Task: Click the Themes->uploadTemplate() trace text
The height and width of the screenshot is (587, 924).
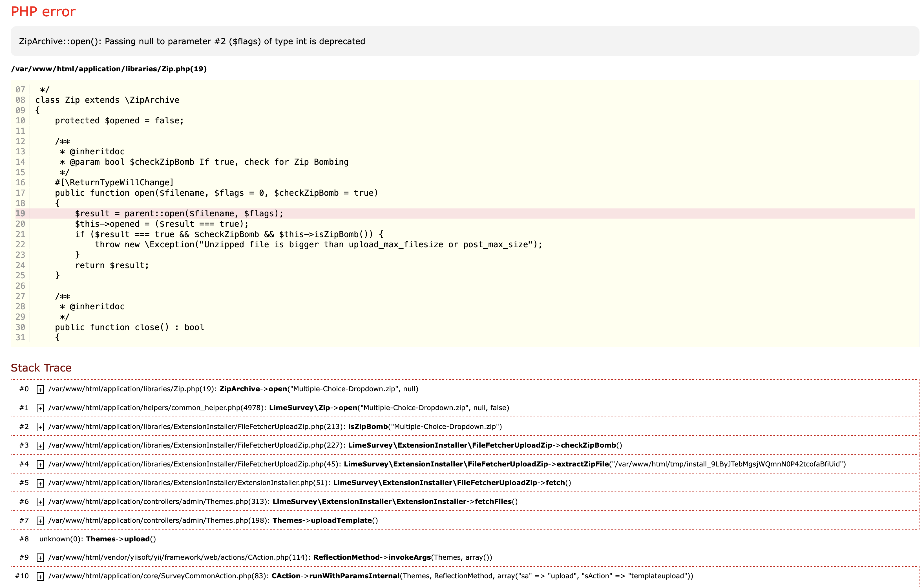Action: pyautogui.click(x=325, y=520)
